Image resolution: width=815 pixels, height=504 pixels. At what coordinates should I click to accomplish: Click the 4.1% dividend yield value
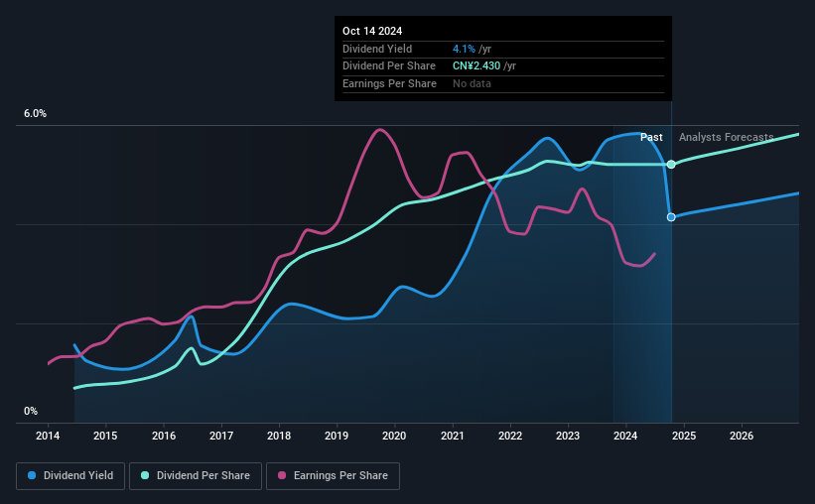tap(464, 49)
